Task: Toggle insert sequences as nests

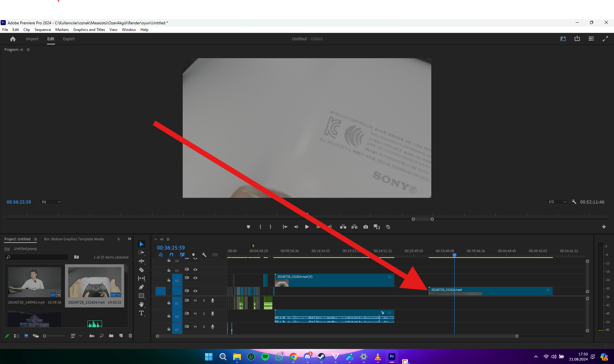Action: pos(161,255)
